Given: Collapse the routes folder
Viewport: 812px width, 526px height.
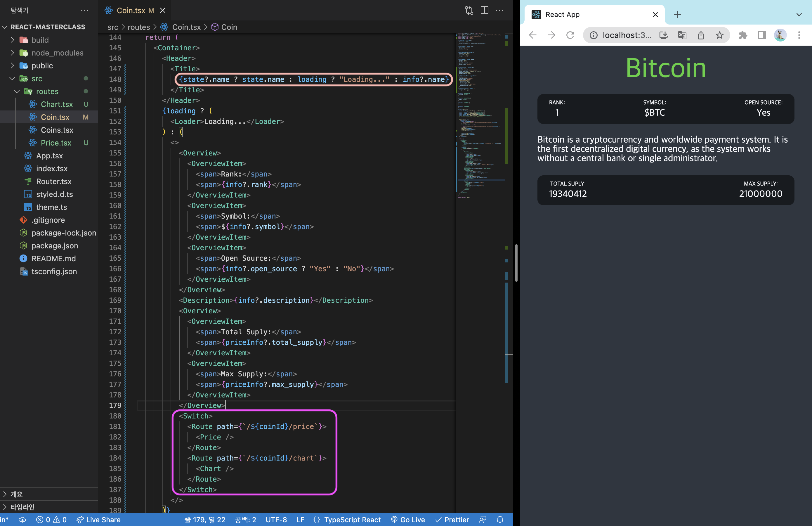Looking at the screenshot, I should click(47, 91).
